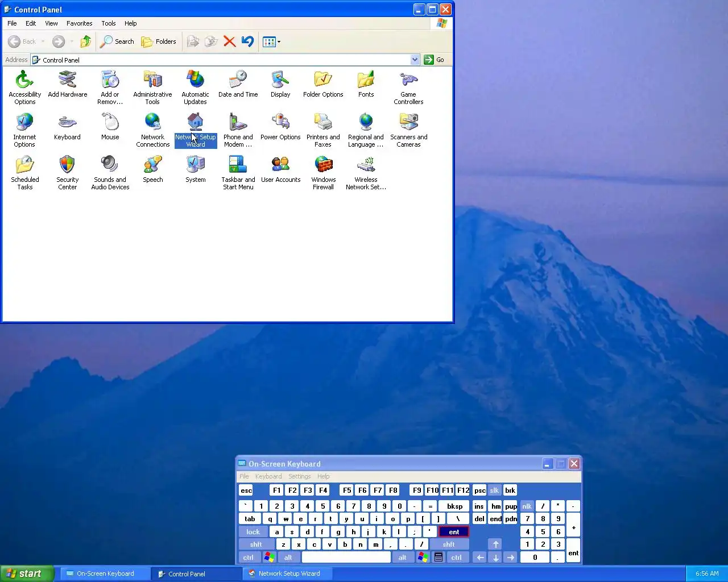728x582 pixels.
Task: Select Scheduled Tasks icon
Action: point(24,172)
